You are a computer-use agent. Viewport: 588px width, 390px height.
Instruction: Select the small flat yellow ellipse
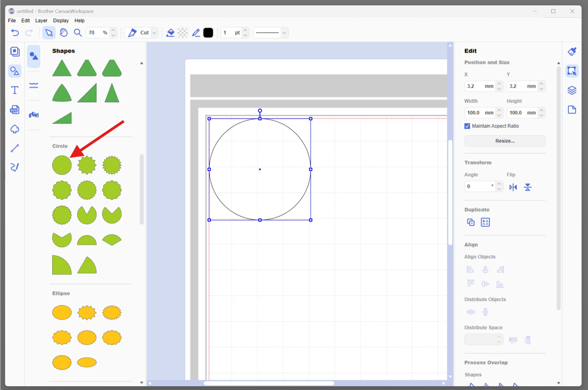click(x=87, y=362)
